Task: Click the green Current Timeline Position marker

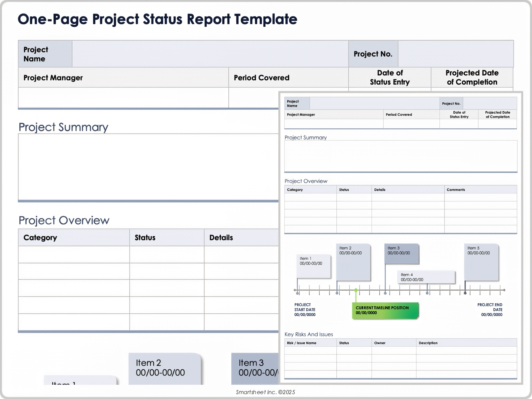Action: tap(385, 311)
